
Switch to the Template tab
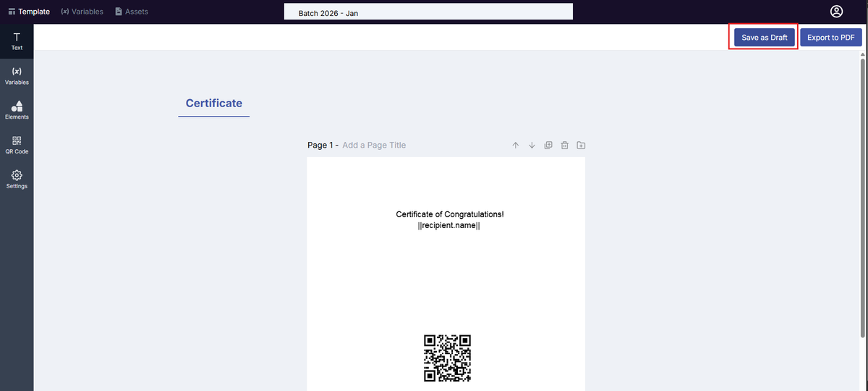pos(29,12)
